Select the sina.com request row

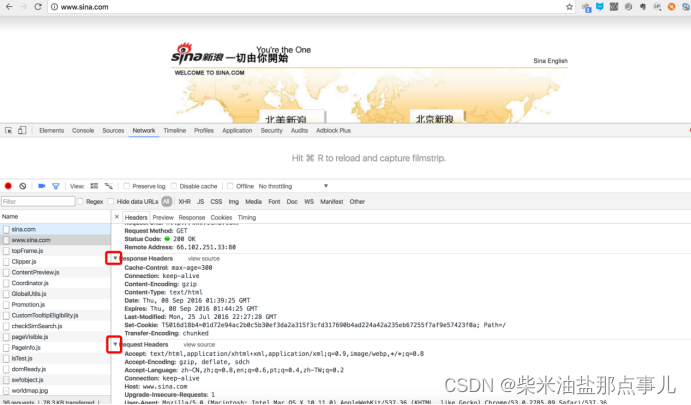click(55, 229)
